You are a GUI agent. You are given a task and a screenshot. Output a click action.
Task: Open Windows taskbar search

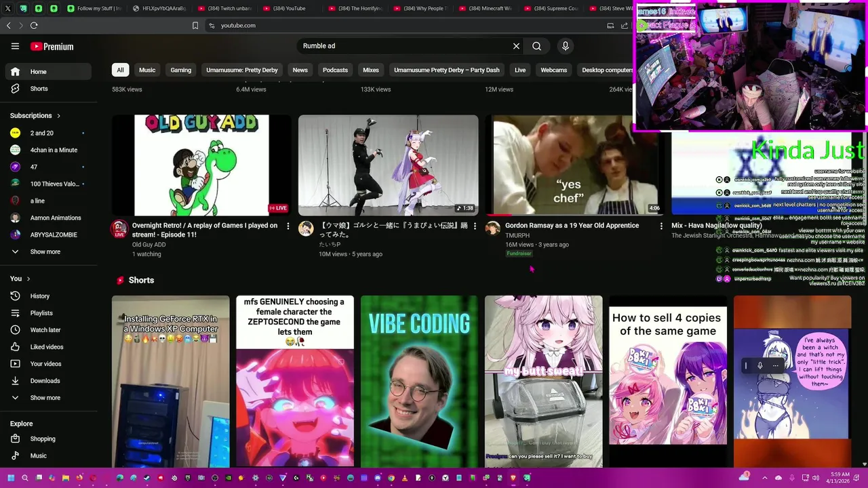[25, 478]
